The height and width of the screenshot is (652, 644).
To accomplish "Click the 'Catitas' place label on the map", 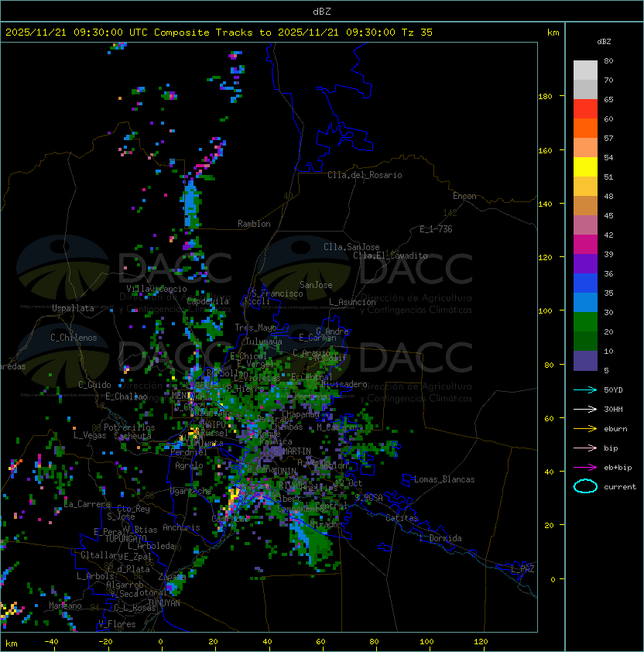I will 402,519.
